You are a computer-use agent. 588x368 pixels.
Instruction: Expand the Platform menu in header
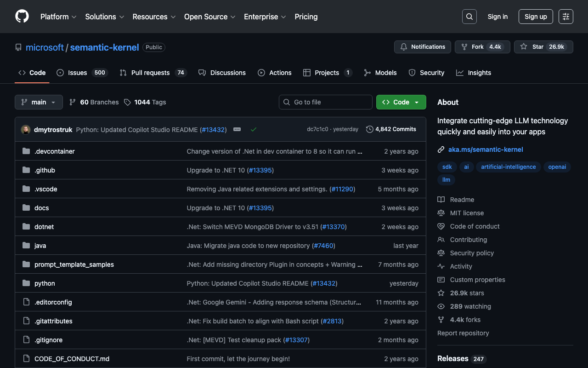[x=58, y=17]
